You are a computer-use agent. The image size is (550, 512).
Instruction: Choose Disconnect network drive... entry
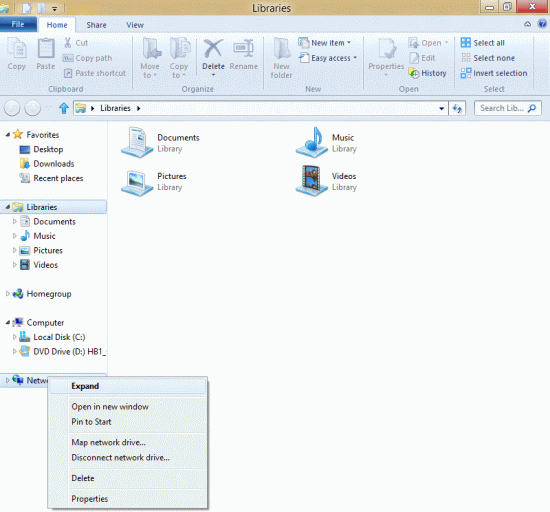128,458
